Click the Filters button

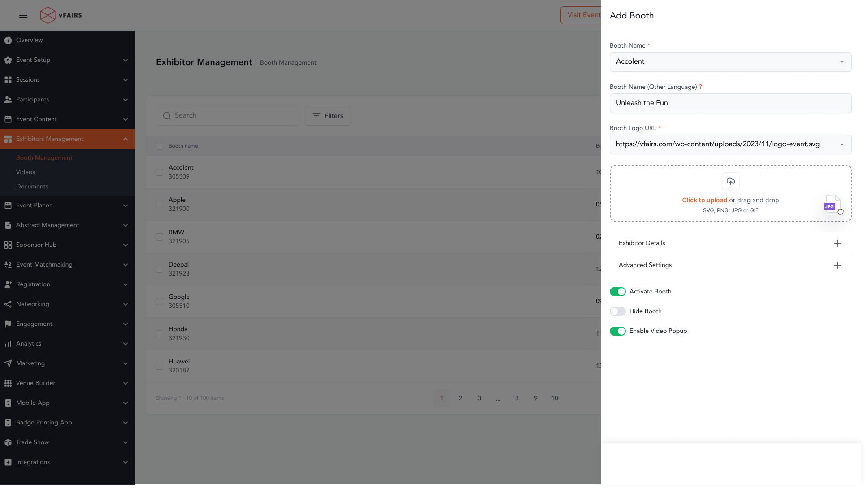tap(328, 116)
